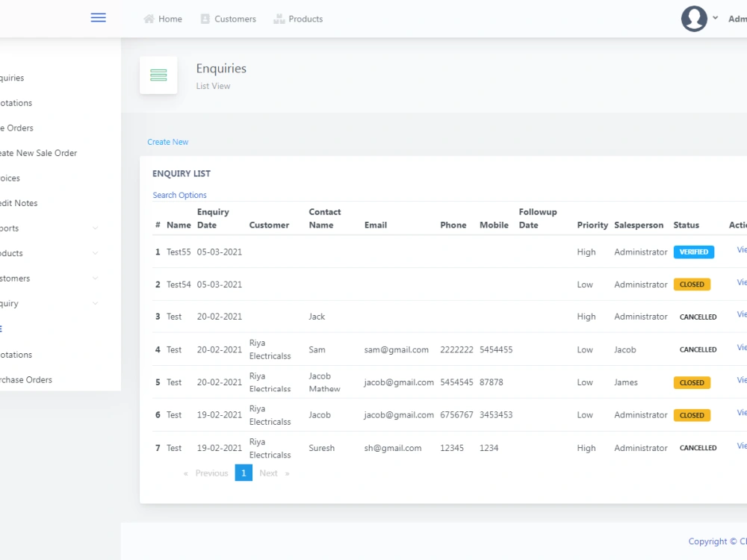This screenshot has height=560, width=747.
Task: Click the Home icon in navbar
Action: coord(149,19)
